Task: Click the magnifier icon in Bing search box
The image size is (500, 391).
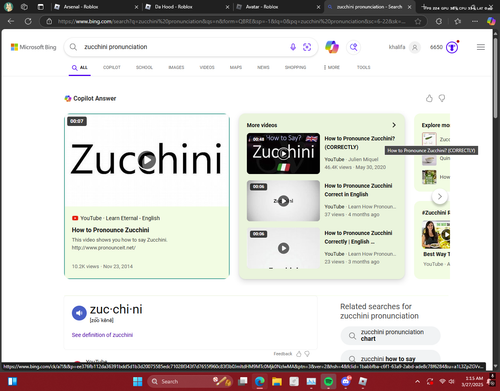Action: tap(73, 47)
